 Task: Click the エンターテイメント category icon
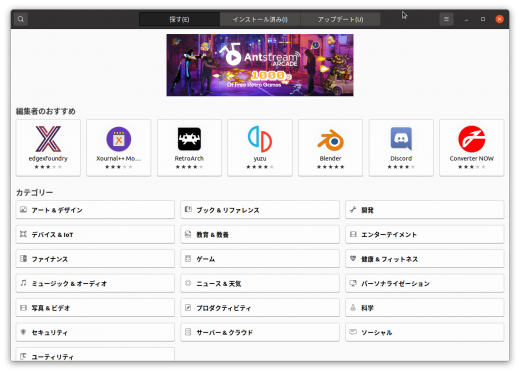coord(353,234)
